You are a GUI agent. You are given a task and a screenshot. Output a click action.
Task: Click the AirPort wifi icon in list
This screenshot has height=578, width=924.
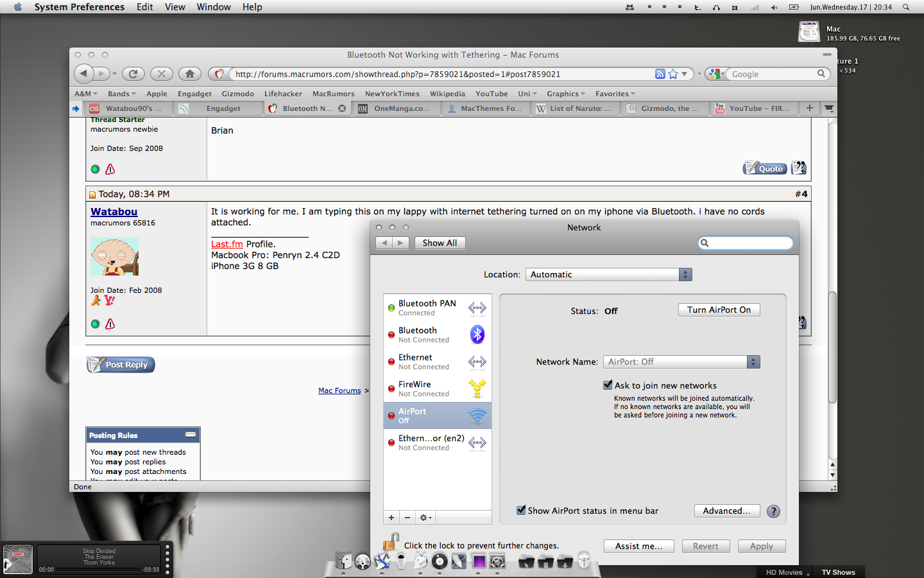(477, 416)
